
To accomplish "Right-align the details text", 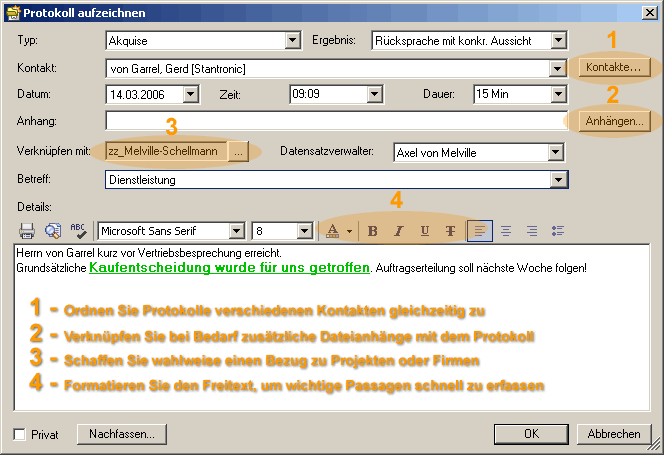I will point(532,231).
